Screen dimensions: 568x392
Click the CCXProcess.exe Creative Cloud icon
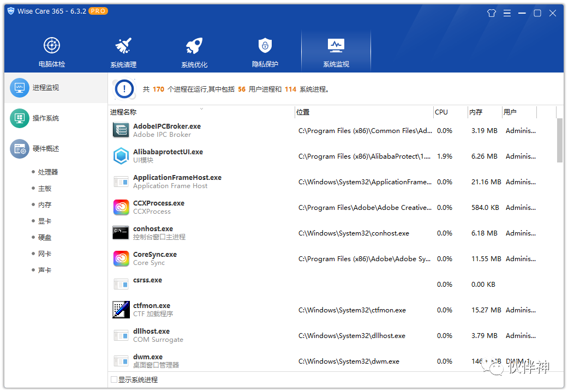(x=121, y=207)
